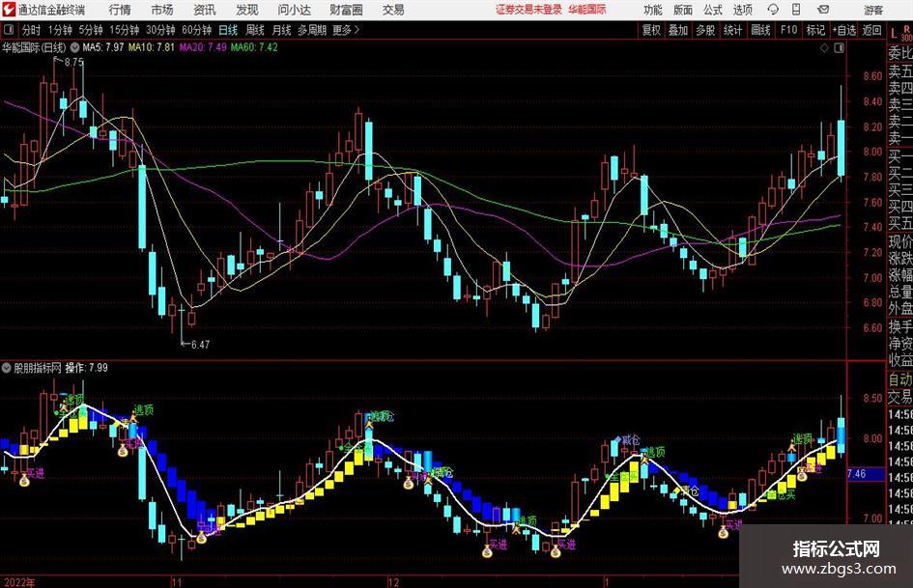Open the 功能 menu

652,10
